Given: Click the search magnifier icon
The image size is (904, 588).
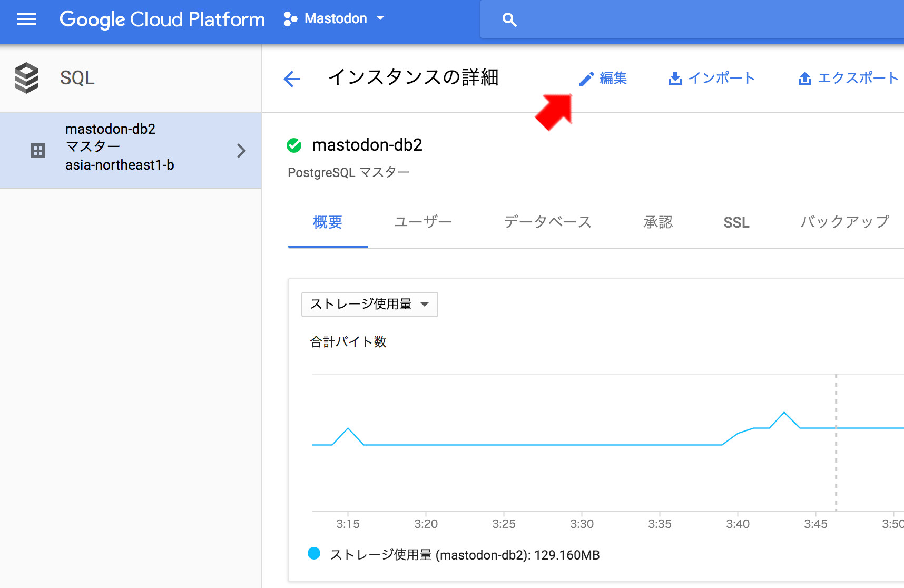Looking at the screenshot, I should 509,20.
